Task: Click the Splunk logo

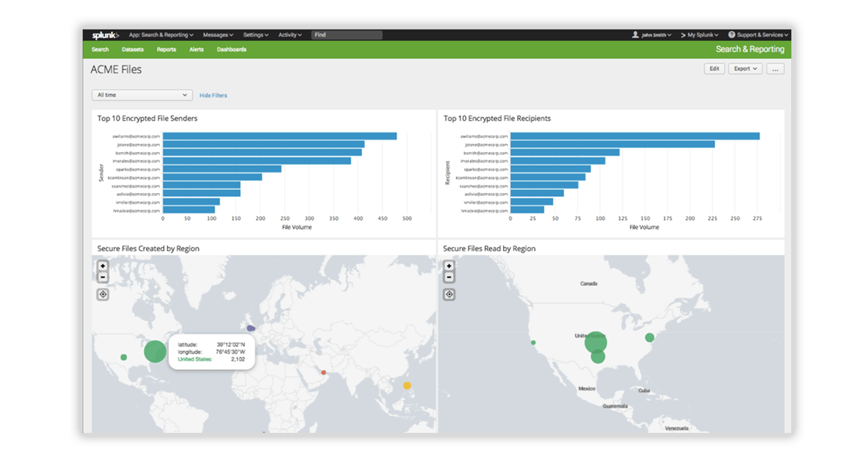Action: pyautogui.click(x=105, y=35)
